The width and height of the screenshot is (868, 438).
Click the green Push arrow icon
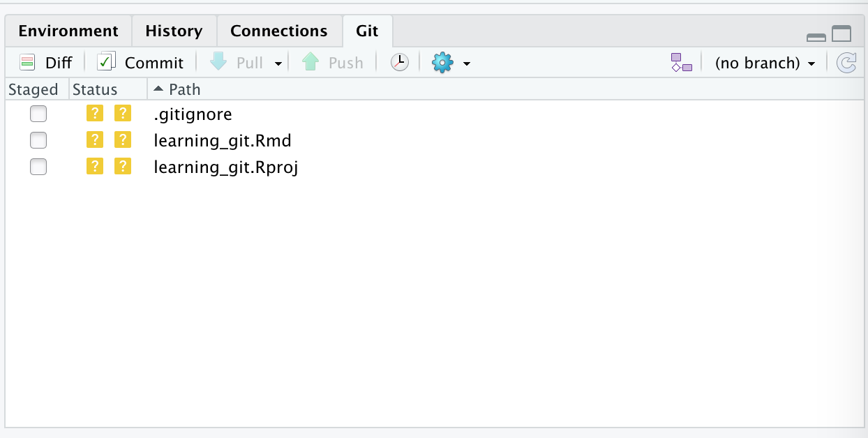click(x=310, y=63)
